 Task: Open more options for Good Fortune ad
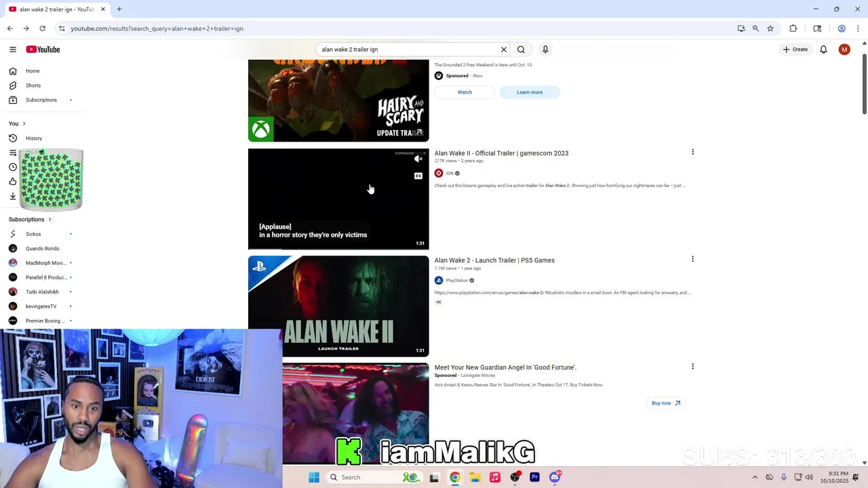[x=692, y=366]
